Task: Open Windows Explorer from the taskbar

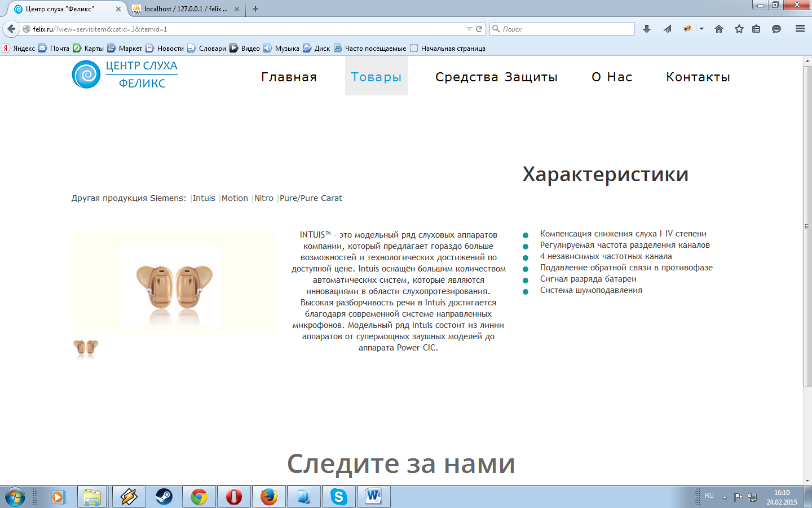Action: pos(92,497)
